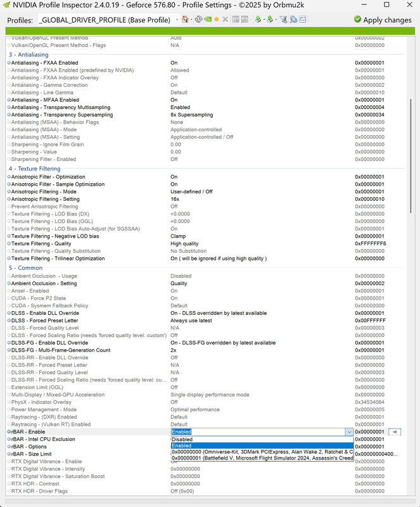Click the Apply changes button
Image resolution: width=420 pixels, height=507 pixels.
[383, 20]
